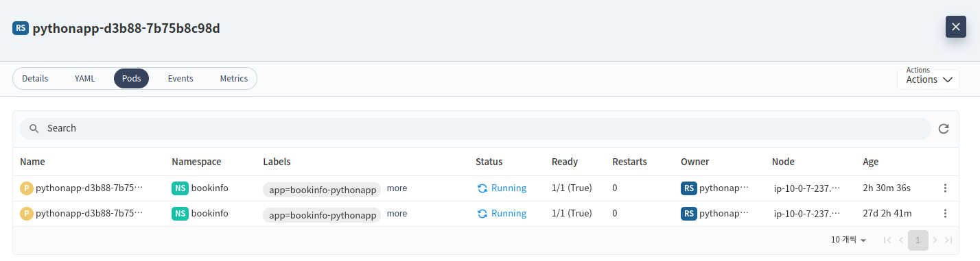This screenshot has height=261, width=980.
Task: Select the Pods tab
Action: click(x=132, y=79)
